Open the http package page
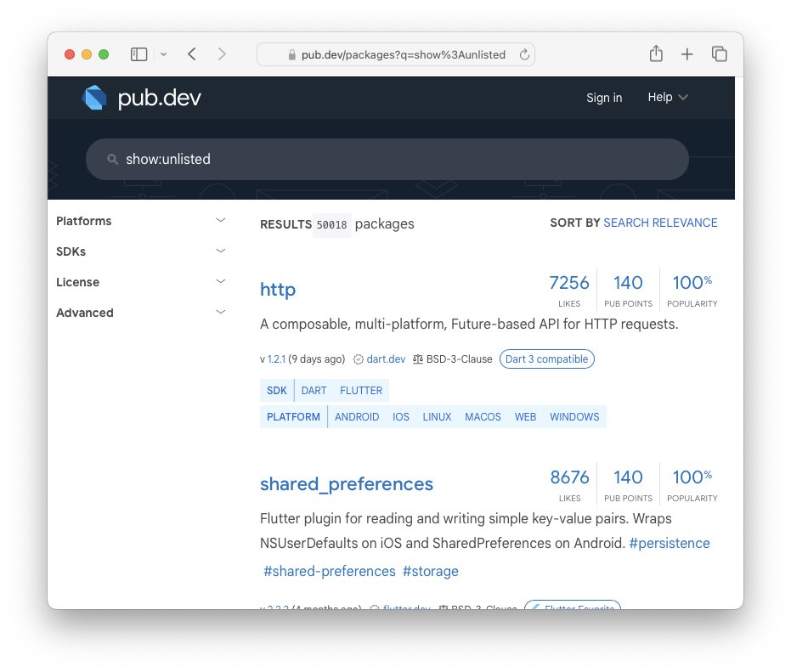Image resolution: width=791 pixels, height=672 pixels. pos(278,290)
